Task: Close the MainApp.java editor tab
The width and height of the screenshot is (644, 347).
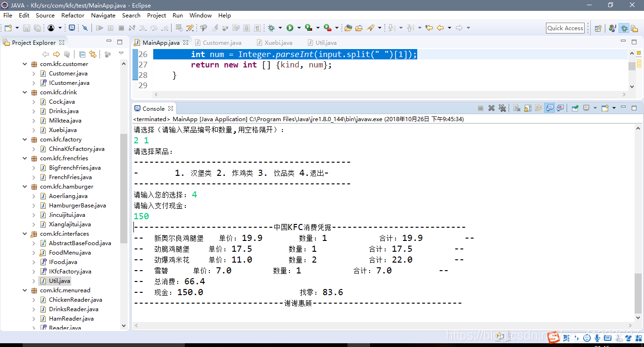Action: [186, 42]
